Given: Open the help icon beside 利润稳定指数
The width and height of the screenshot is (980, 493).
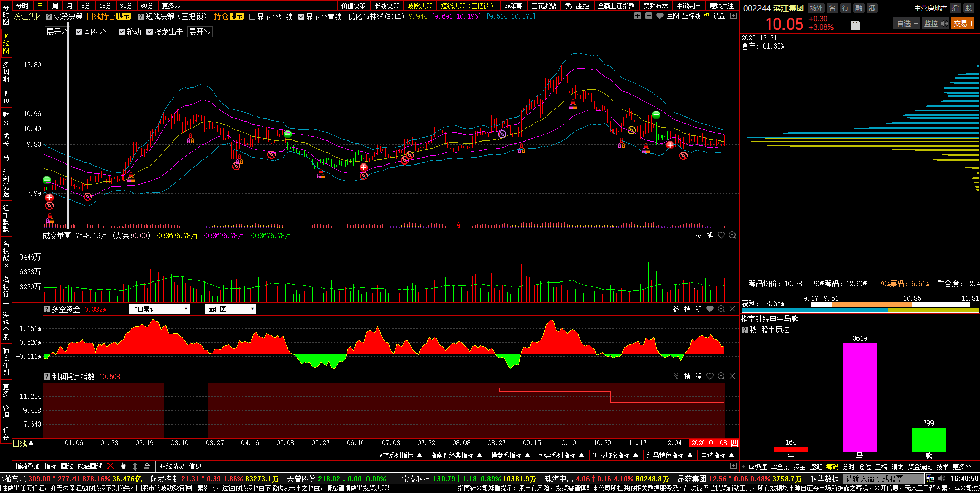Looking at the screenshot, I should pyautogui.click(x=47, y=377).
